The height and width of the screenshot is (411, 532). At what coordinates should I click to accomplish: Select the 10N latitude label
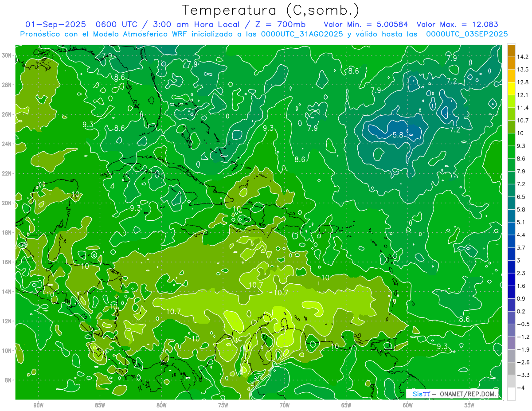click(7, 351)
